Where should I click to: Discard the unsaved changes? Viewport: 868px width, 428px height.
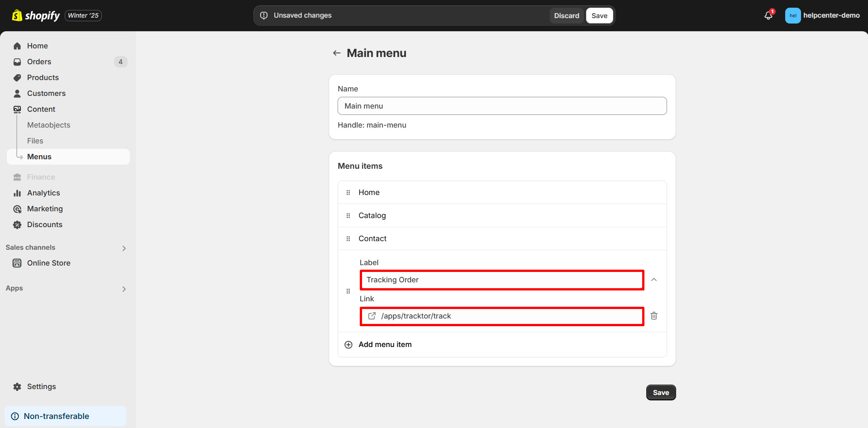566,15
